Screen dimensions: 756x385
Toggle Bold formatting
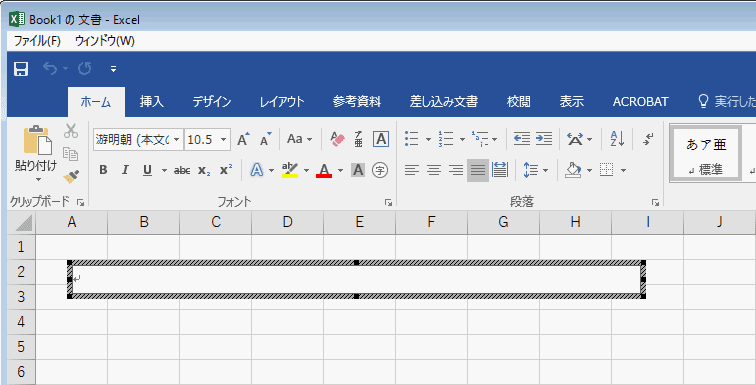[103, 170]
